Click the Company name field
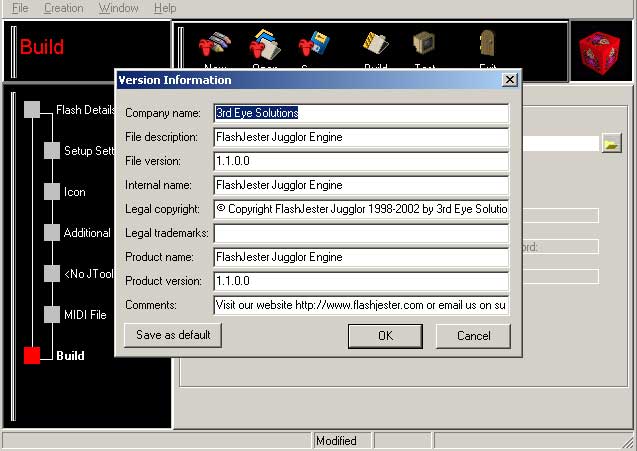637x451 pixels. pos(361,113)
